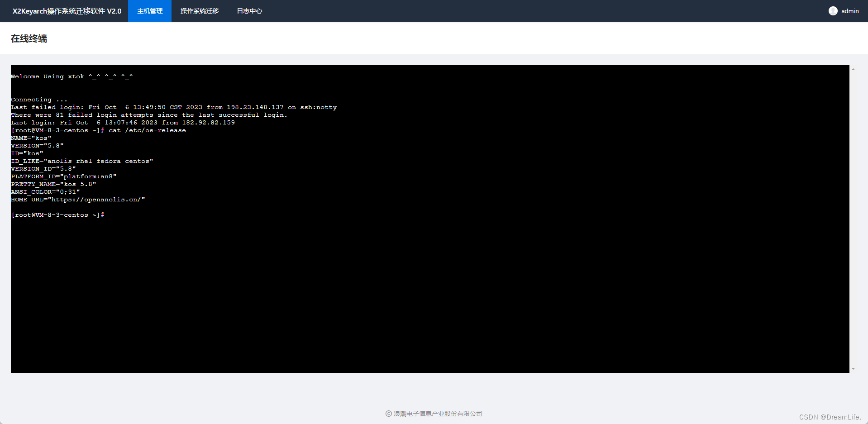Click the ID_LIKE anolis rhel fedora line
The image size is (868, 424).
(82, 161)
